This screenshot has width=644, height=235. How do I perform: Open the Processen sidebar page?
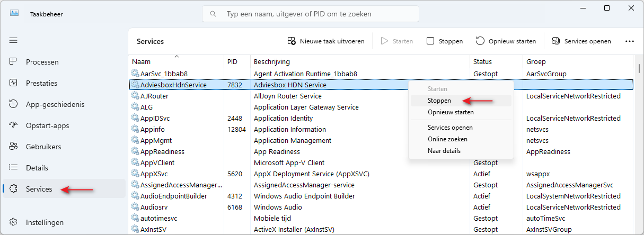tap(64, 62)
